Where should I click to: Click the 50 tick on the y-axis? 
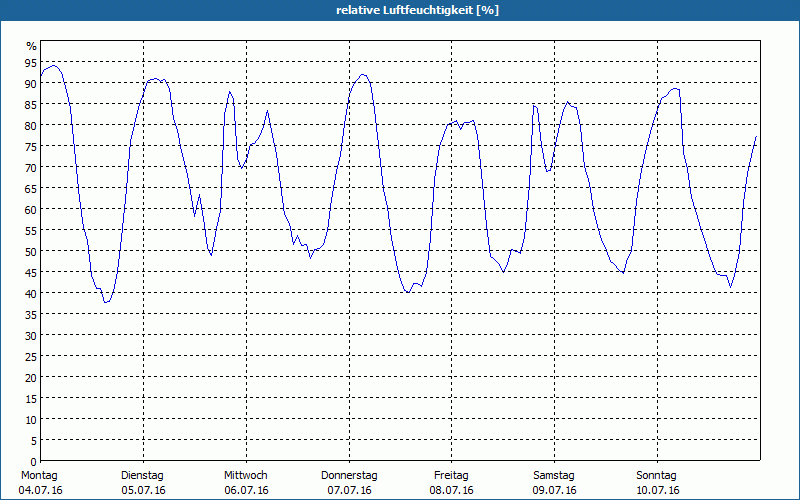click(x=30, y=251)
